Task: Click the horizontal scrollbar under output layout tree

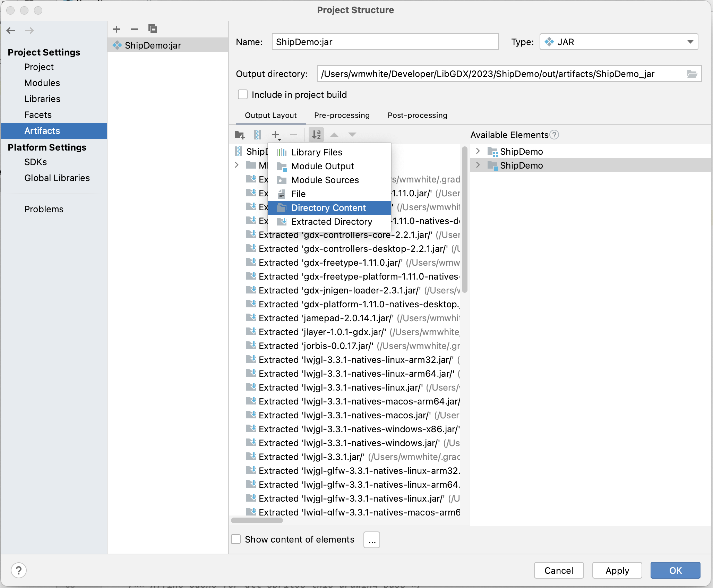Action: [257, 520]
